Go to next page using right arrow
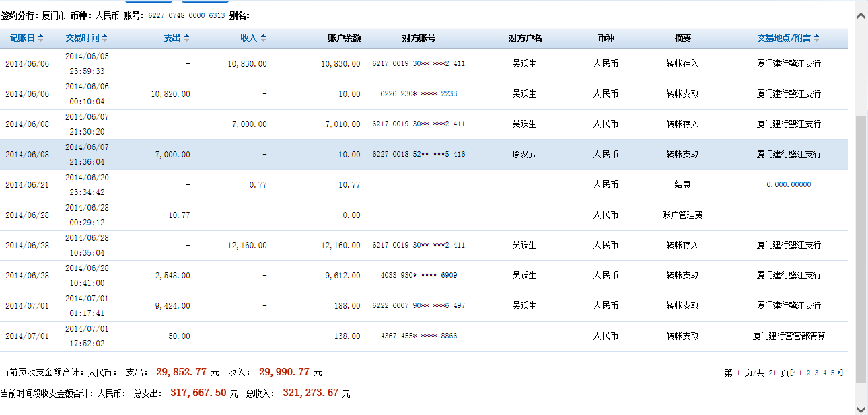Screen dimensions: 868x415 coord(840,373)
